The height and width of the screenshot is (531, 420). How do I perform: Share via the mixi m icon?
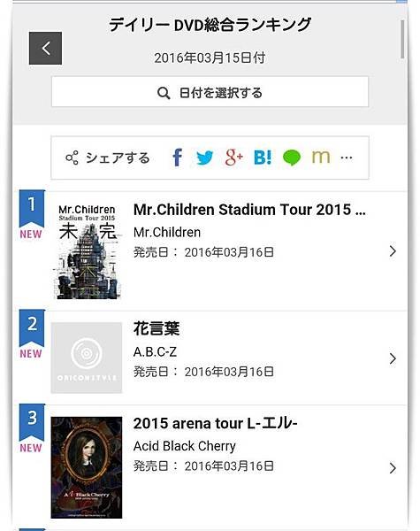(x=321, y=157)
